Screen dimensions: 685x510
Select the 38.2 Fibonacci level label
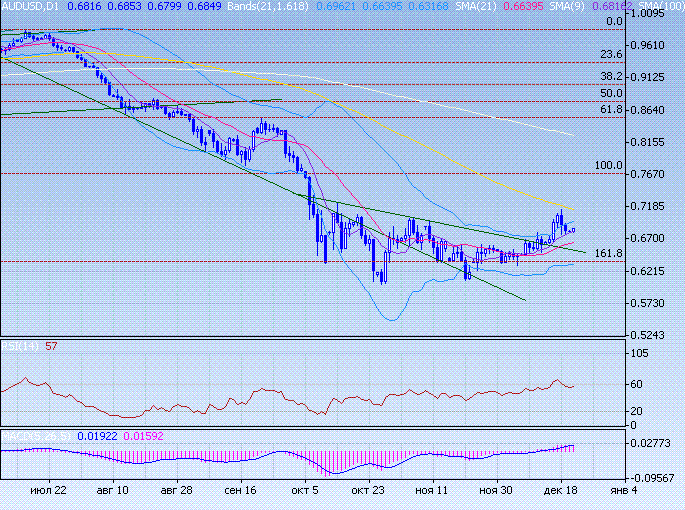click(x=611, y=77)
